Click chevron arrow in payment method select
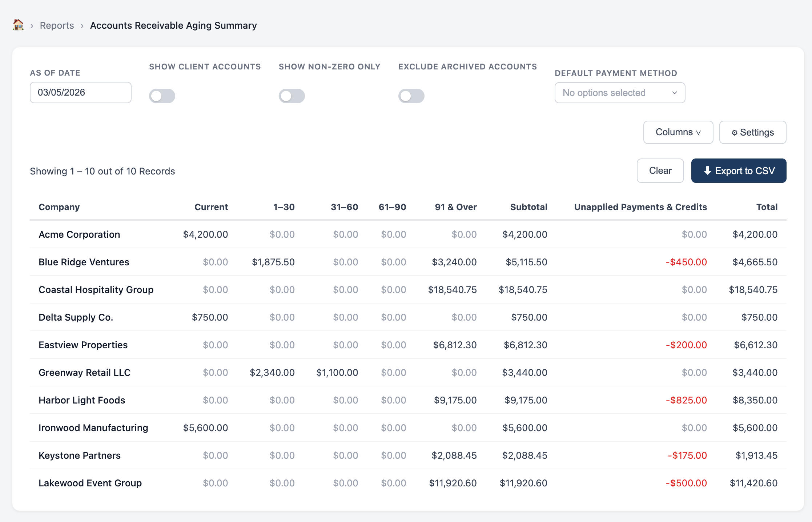812x522 pixels. point(674,93)
